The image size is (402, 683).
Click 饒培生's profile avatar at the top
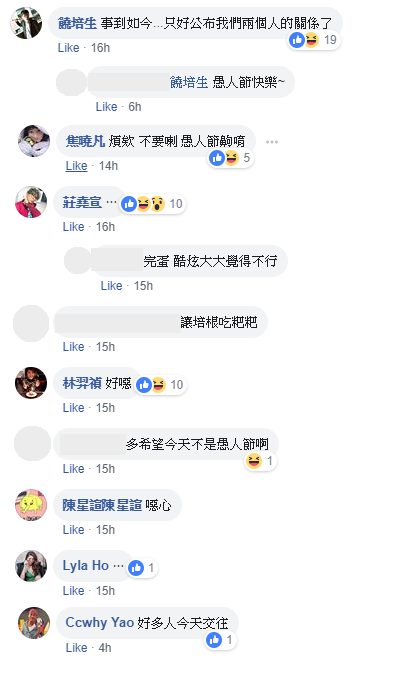[x=26, y=23]
